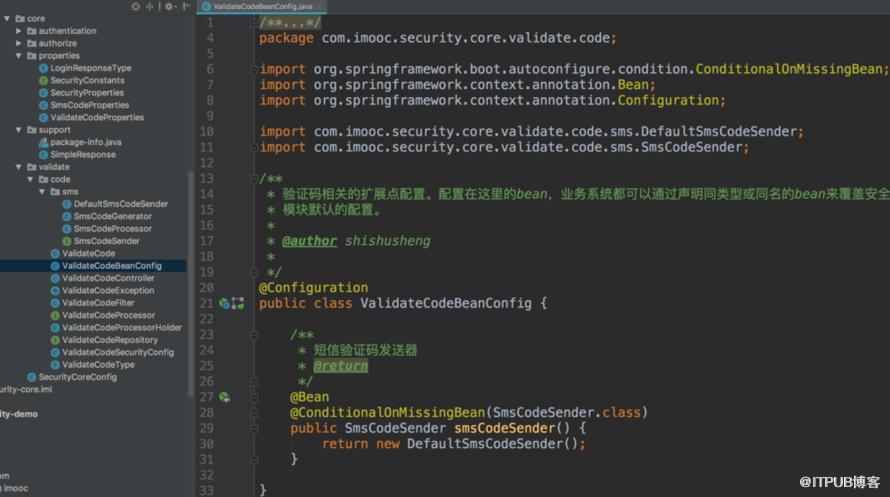The height and width of the screenshot is (497, 890).
Task: Fold the Javadoc comment starting line 23
Action: coord(254,335)
